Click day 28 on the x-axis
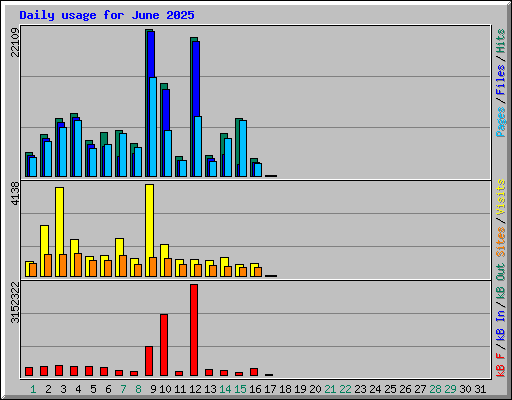Image resolution: width=512 pixels, height=400 pixels. point(436,389)
